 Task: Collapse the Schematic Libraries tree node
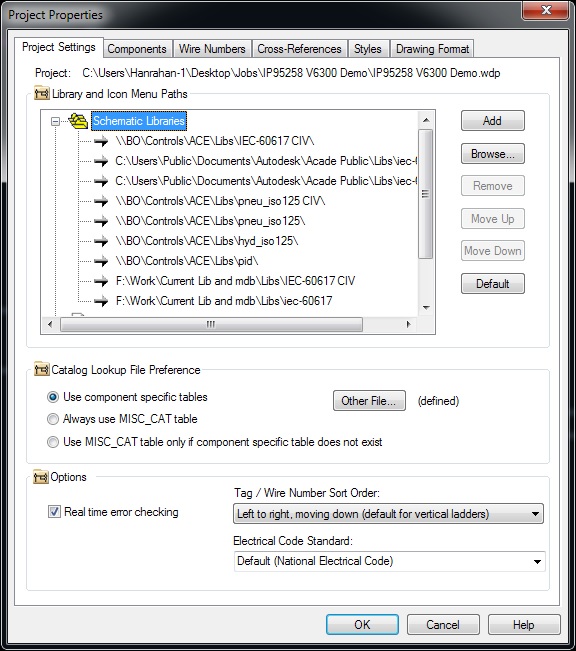(55, 121)
